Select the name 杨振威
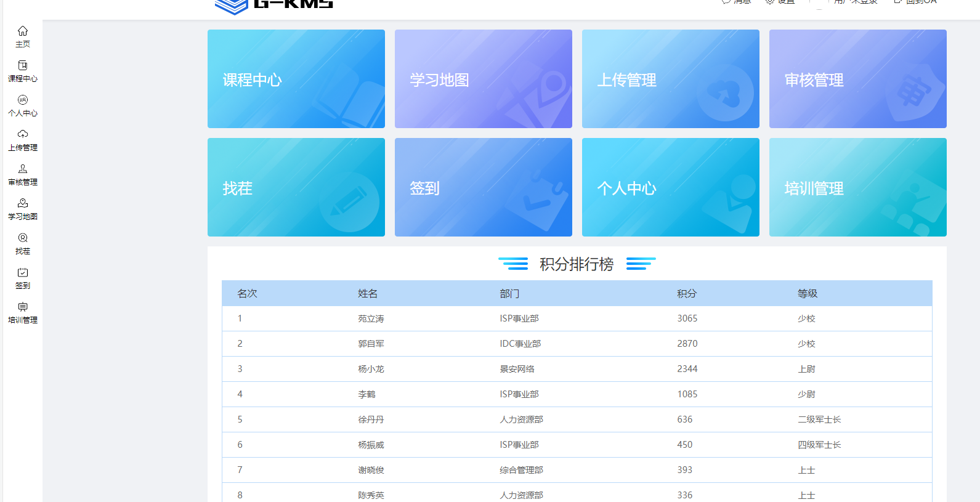 (x=371, y=445)
